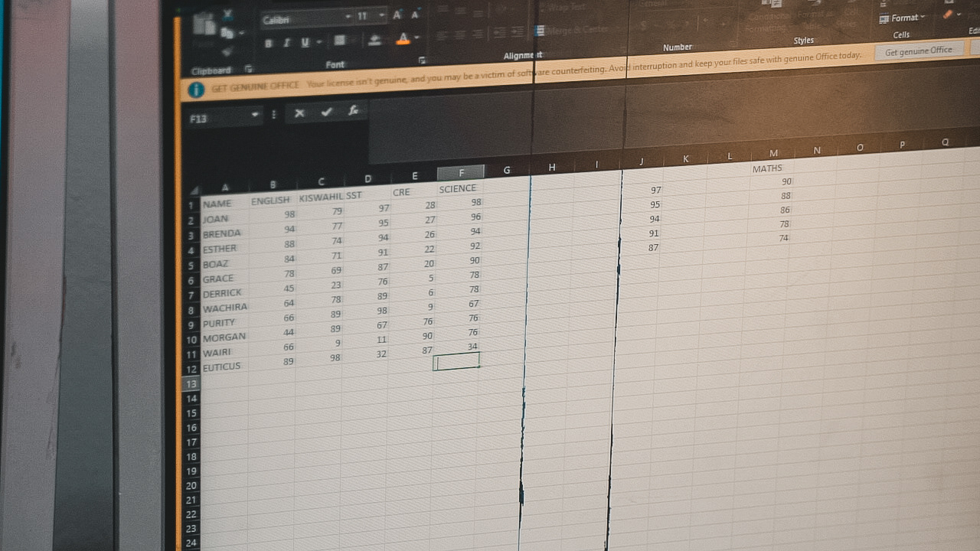Click the cell containing PURITY
This screenshot has width=980, height=551.
click(x=224, y=322)
